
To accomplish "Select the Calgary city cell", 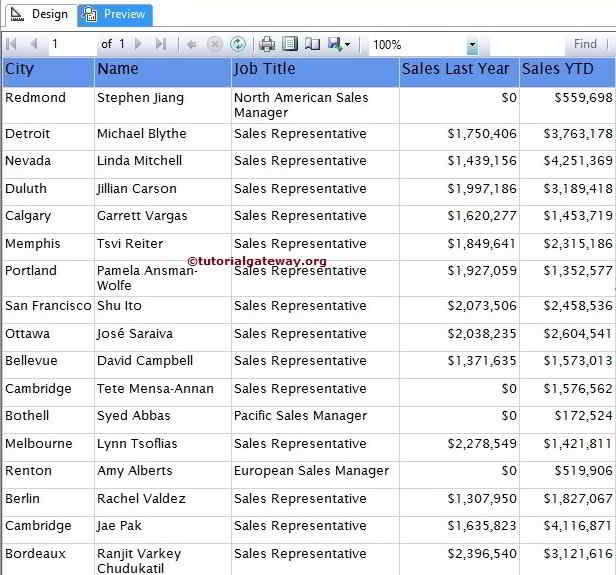I will (48, 219).
